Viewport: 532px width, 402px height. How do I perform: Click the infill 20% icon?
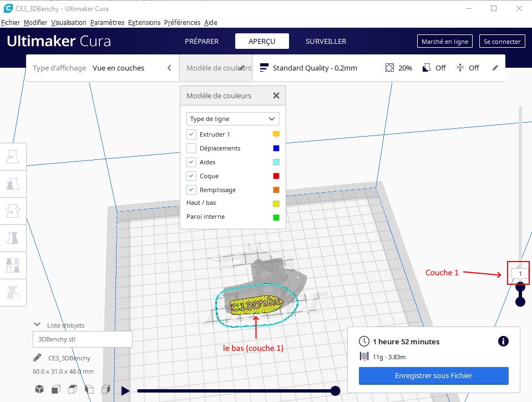[389, 68]
